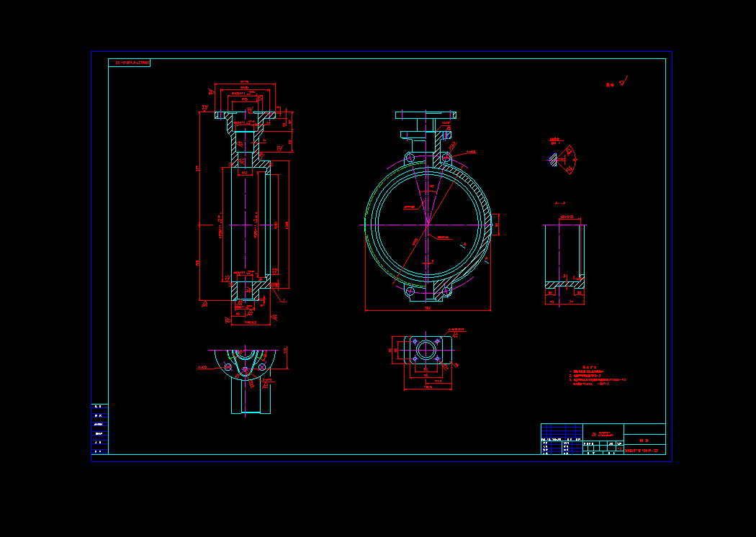
Task: Click the revision table in left margin
Action: tap(99, 429)
